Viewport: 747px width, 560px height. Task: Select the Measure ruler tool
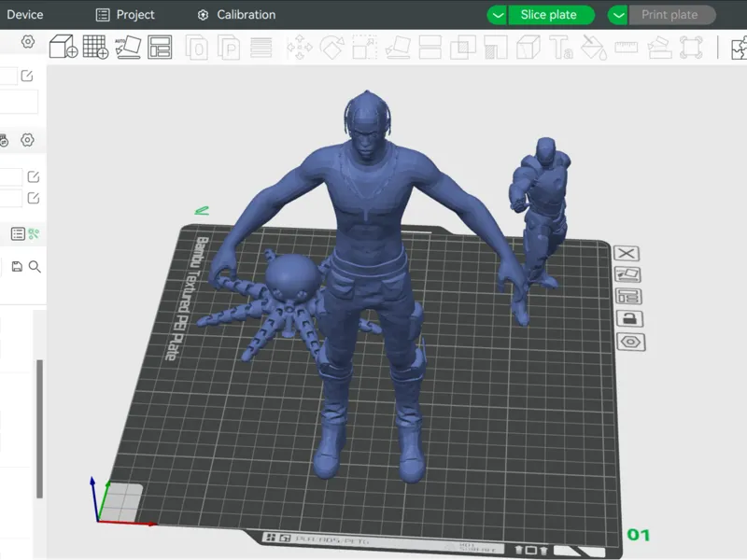[626, 47]
